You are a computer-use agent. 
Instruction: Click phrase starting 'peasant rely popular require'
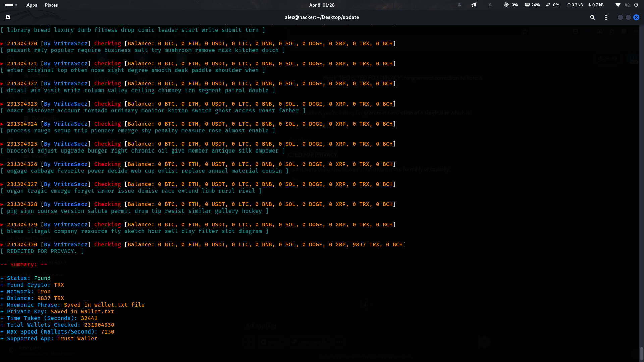click(143, 50)
